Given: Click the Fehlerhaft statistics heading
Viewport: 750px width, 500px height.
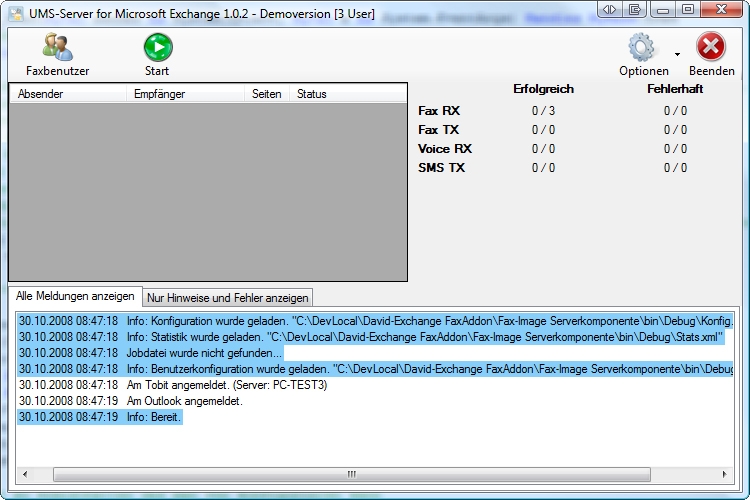Looking at the screenshot, I should point(675,89).
